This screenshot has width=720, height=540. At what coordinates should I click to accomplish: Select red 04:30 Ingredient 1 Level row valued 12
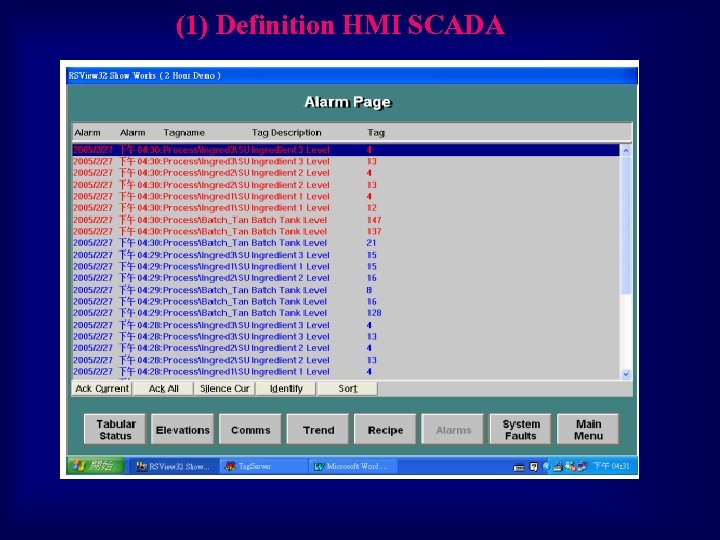coord(346,208)
